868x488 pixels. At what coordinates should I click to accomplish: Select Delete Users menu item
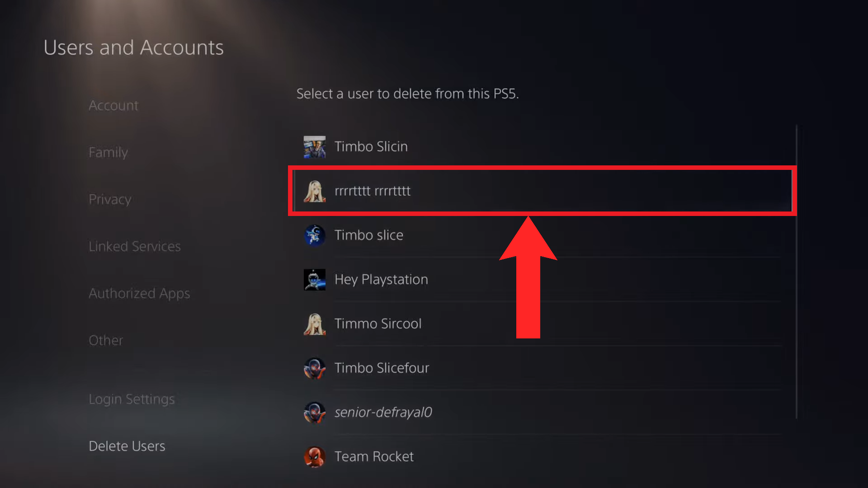pyautogui.click(x=127, y=446)
